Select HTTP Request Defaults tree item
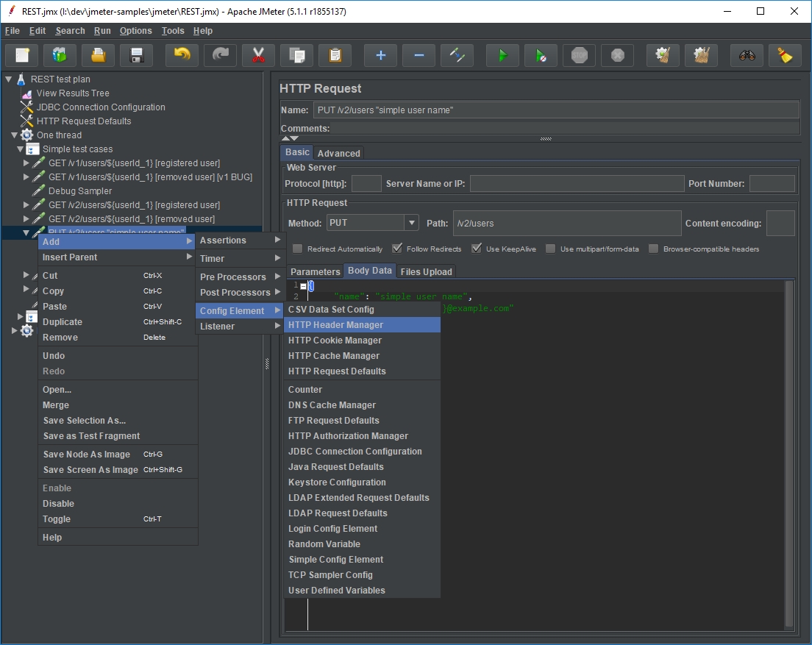The width and height of the screenshot is (812, 645). tap(83, 121)
